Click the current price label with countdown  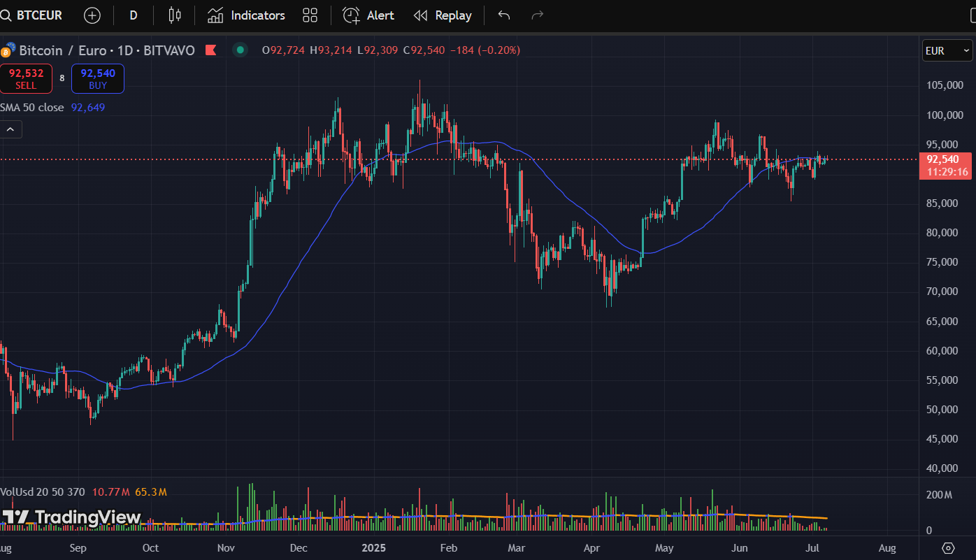(x=947, y=166)
